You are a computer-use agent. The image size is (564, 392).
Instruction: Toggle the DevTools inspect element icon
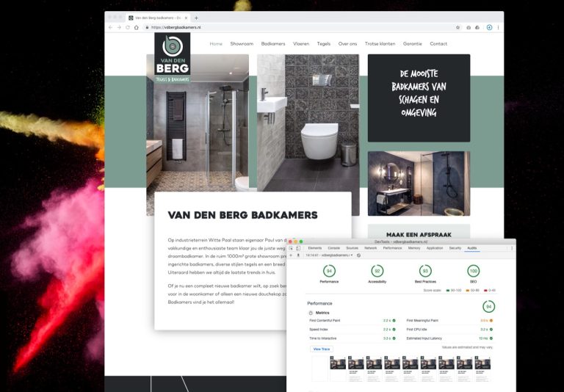pos(291,248)
